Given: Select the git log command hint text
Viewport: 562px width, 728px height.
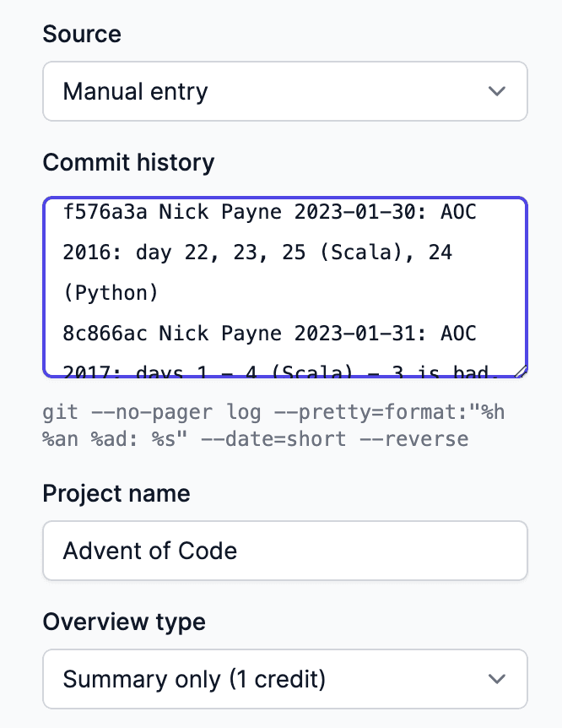Looking at the screenshot, I should click(253, 425).
